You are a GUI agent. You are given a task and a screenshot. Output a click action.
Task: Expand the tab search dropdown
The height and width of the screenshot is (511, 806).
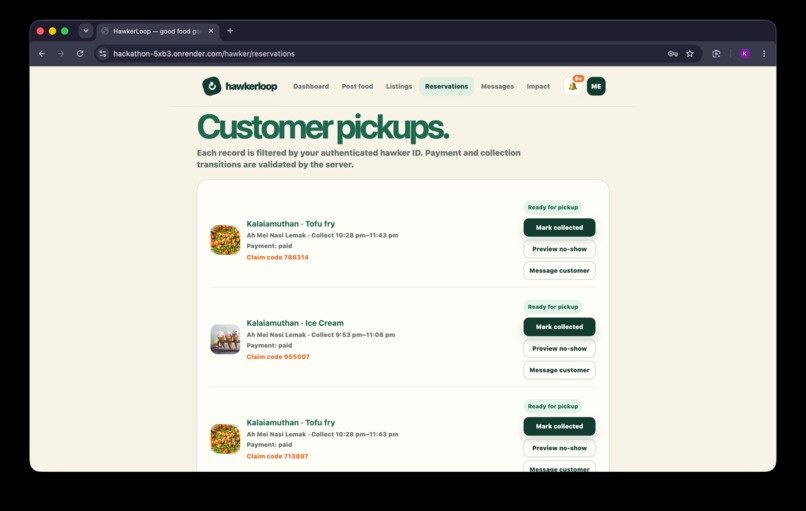85,31
